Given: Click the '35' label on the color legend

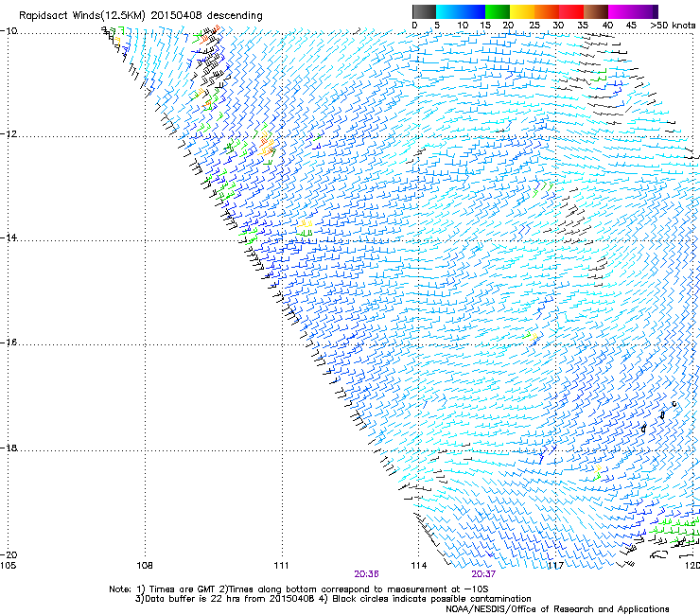Looking at the screenshot, I should (x=583, y=26).
